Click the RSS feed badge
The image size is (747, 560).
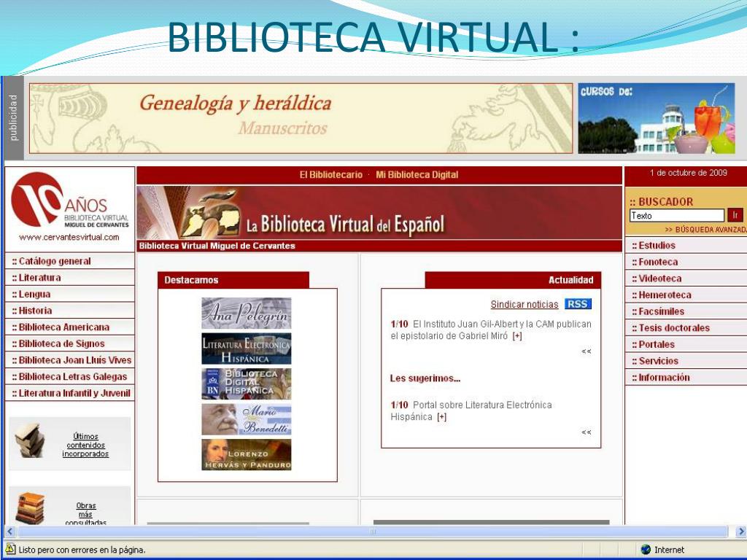coord(578,304)
